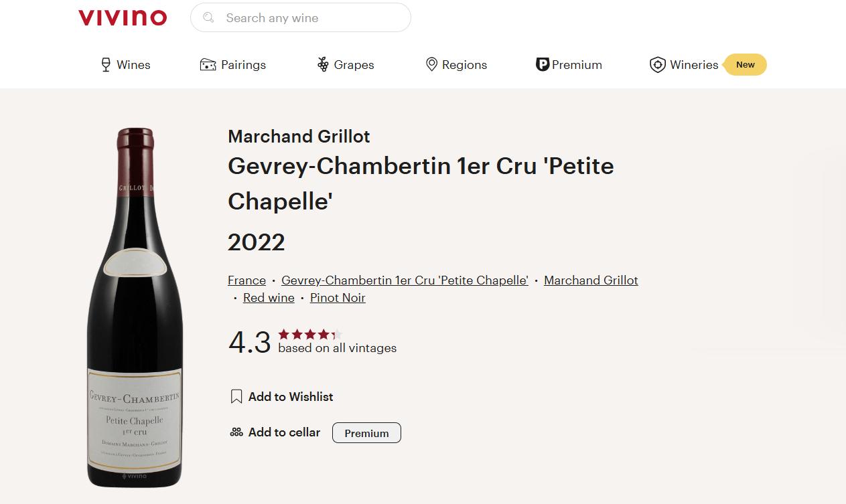This screenshot has height=504, width=846.
Task: Type in the Search any wine field
Action: (x=308, y=18)
